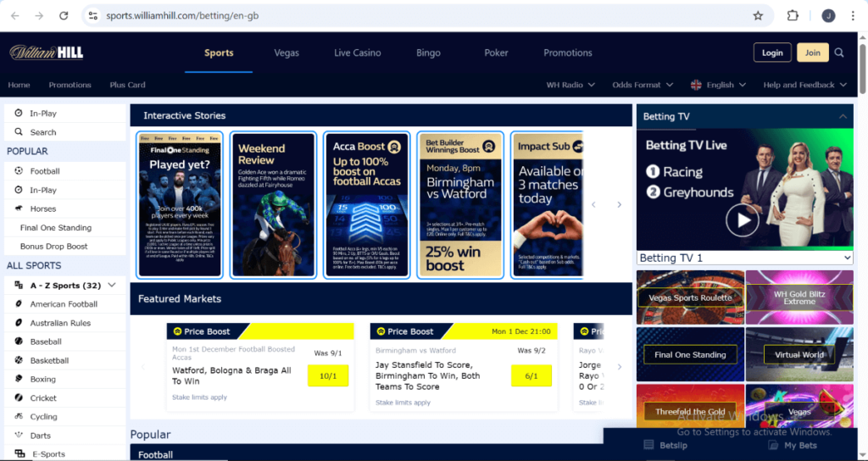Image resolution: width=868 pixels, height=461 pixels.
Task: Switch to the Poker tab
Action: click(496, 53)
